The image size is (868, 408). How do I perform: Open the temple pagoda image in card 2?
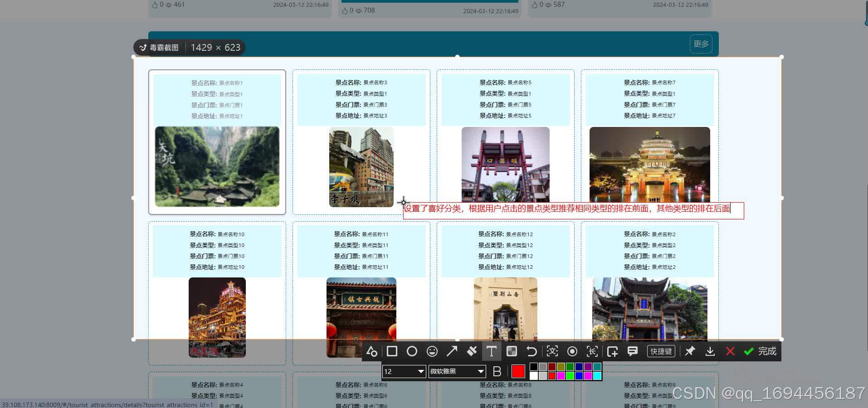pos(650,309)
